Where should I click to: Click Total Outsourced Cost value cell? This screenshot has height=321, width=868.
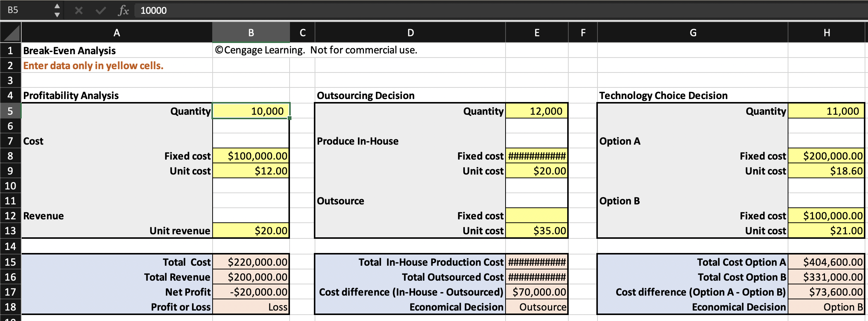point(537,277)
